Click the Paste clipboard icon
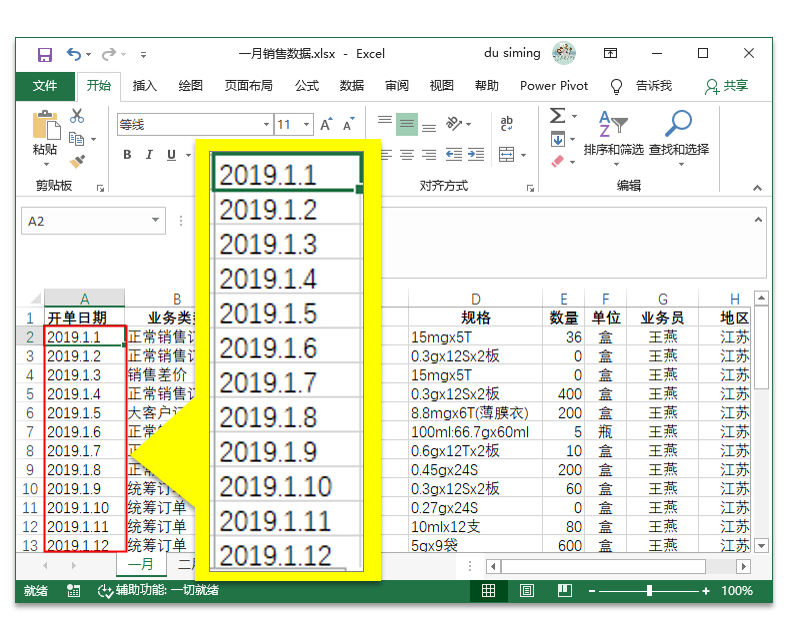The height and width of the screenshot is (643, 788). coord(45,124)
